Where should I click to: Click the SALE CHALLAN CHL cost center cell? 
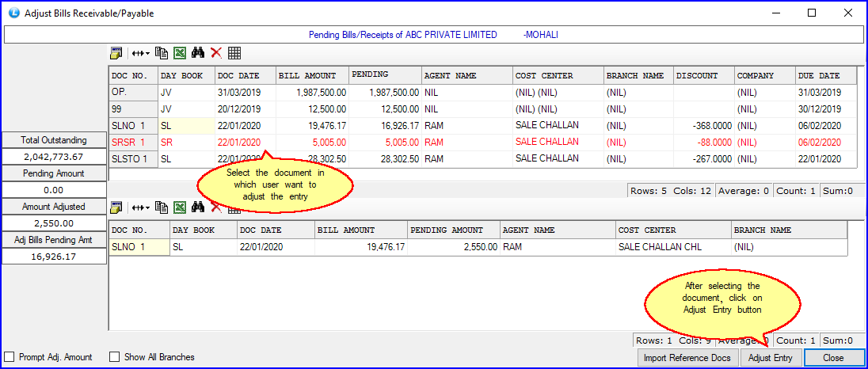click(673, 247)
